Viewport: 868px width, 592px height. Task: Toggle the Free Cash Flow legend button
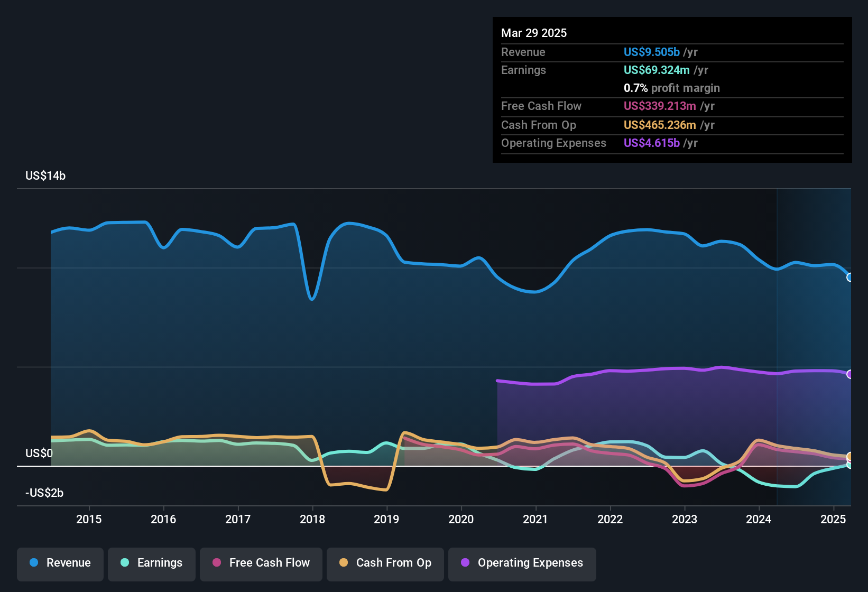click(261, 563)
